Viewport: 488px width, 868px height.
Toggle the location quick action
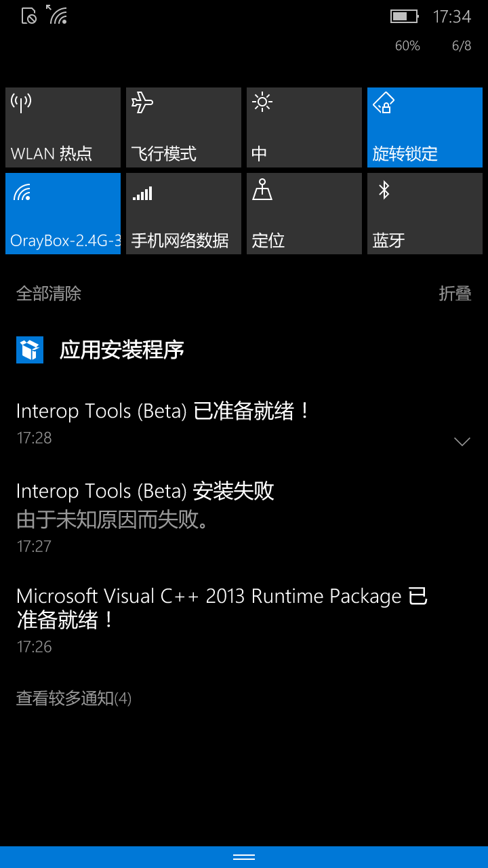(x=304, y=214)
